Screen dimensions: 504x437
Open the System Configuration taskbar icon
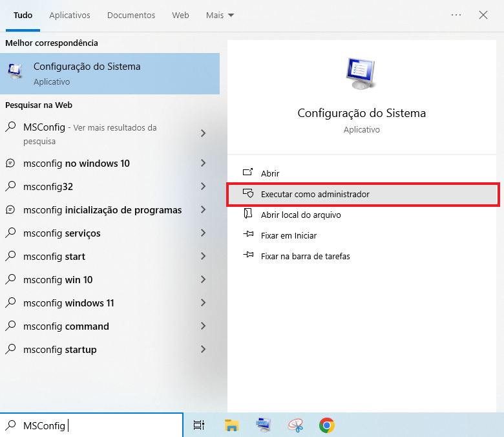point(264,425)
